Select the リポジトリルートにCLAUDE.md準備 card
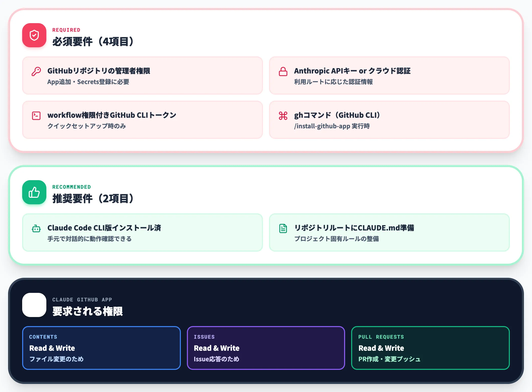This screenshot has width=532, height=392. (x=389, y=232)
